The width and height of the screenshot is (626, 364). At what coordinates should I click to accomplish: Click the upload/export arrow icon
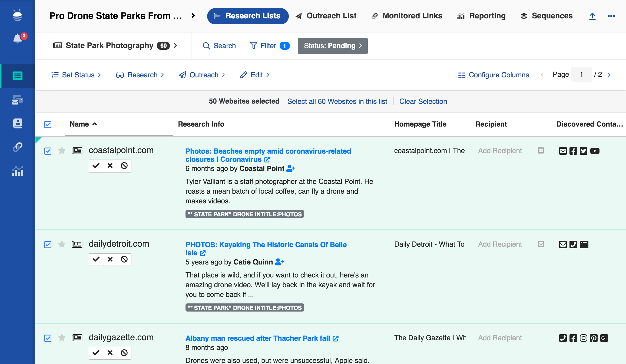(592, 16)
